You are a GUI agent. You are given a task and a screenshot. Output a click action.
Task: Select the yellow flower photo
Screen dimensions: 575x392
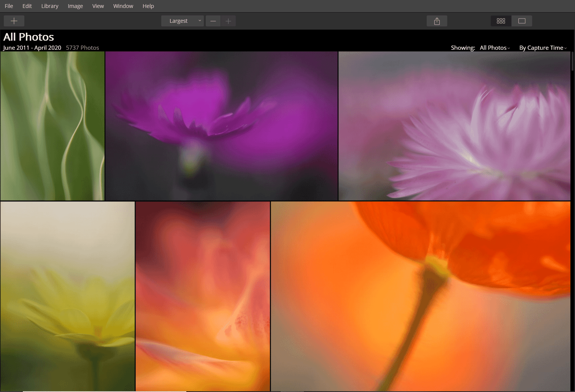click(x=68, y=296)
